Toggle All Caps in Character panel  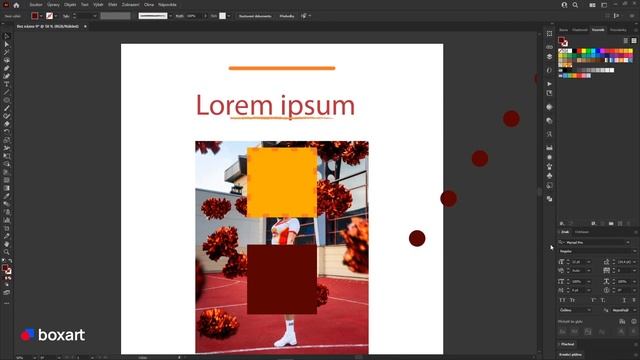click(x=562, y=300)
